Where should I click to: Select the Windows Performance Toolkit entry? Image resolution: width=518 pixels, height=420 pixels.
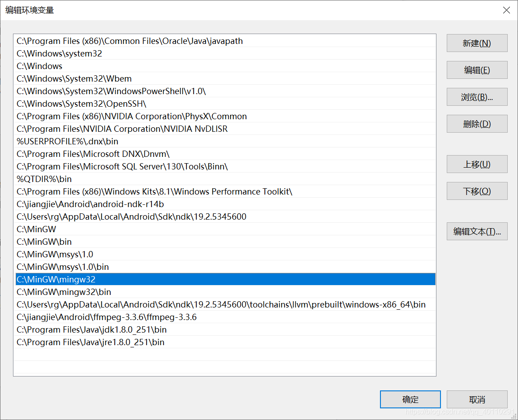click(225, 192)
